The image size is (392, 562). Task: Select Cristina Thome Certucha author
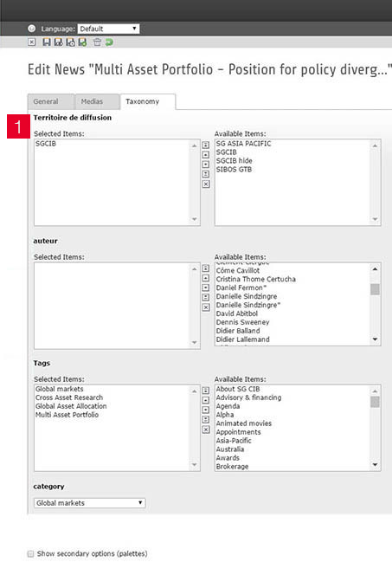256,279
